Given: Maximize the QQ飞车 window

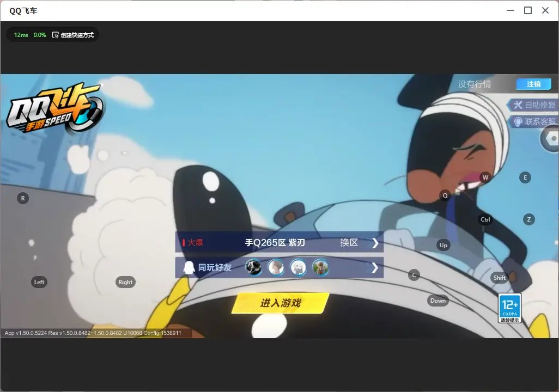Looking at the screenshot, I should click(528, 10).
